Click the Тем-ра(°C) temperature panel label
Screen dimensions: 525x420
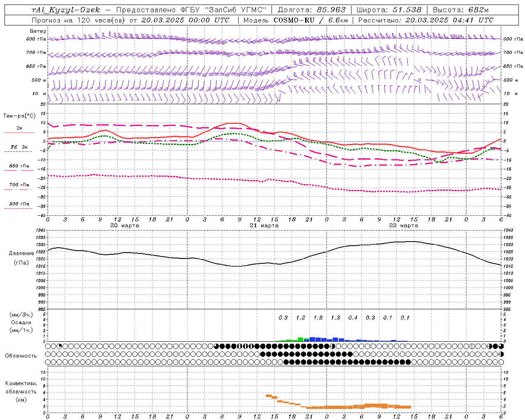click(19, 116)
